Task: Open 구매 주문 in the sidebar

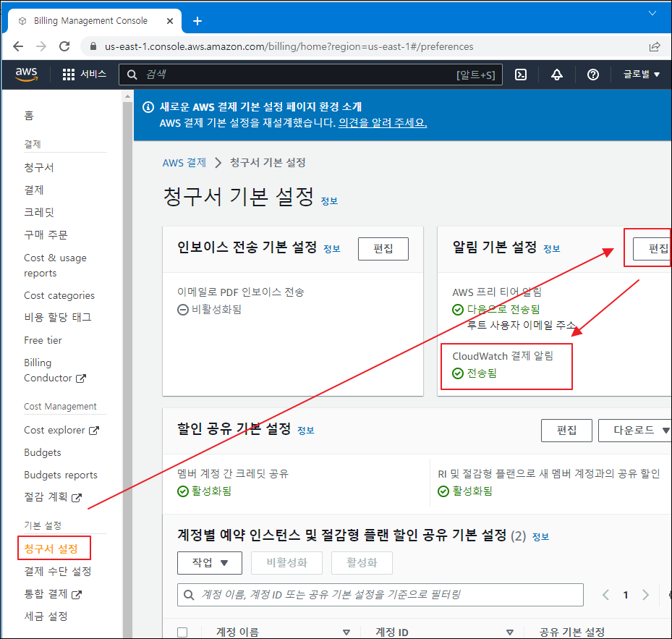Action: 46,235
